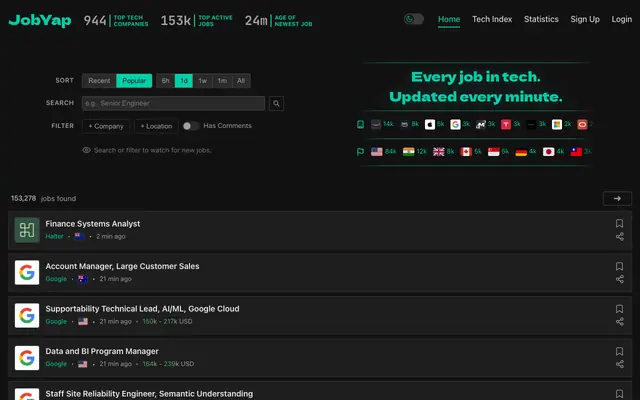The width and height of the screenshot is (640, 400).
Task: Click the 150k - 217k USD salary
Action: [167, 322]
